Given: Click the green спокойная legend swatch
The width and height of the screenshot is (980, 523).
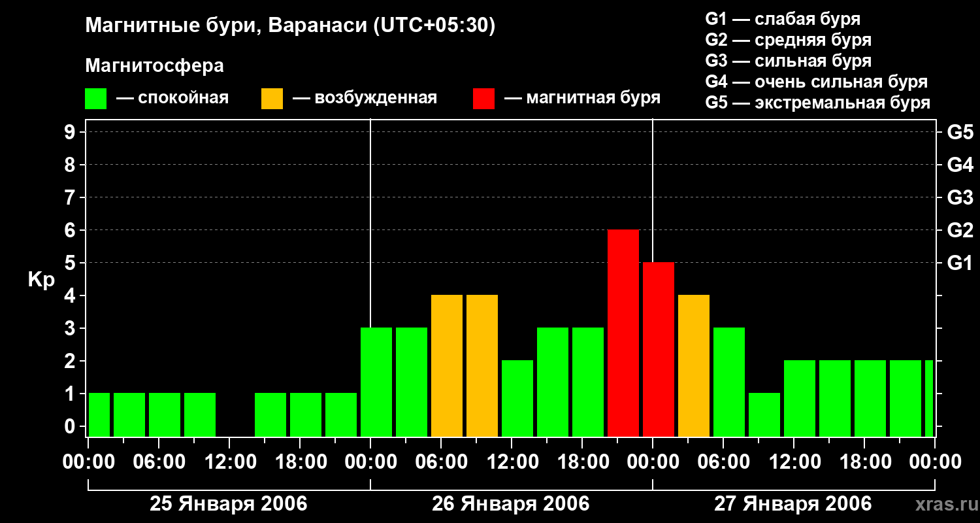Looking at the screenshot, I should click(x=96, y=99).
